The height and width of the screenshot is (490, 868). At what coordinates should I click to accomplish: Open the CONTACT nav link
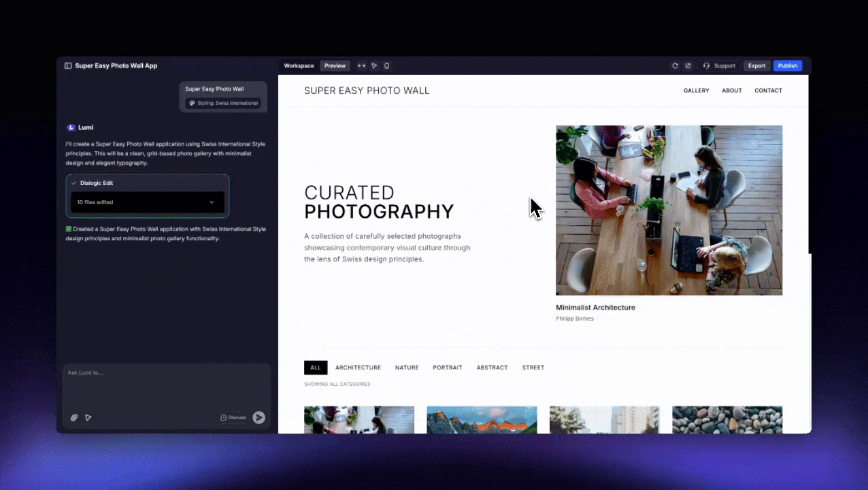pos(769,91)
